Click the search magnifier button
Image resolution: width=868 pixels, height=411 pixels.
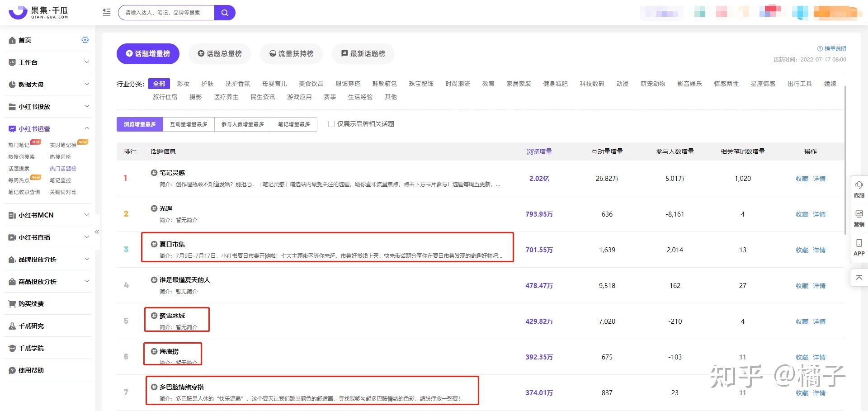[x=225, y=12]
